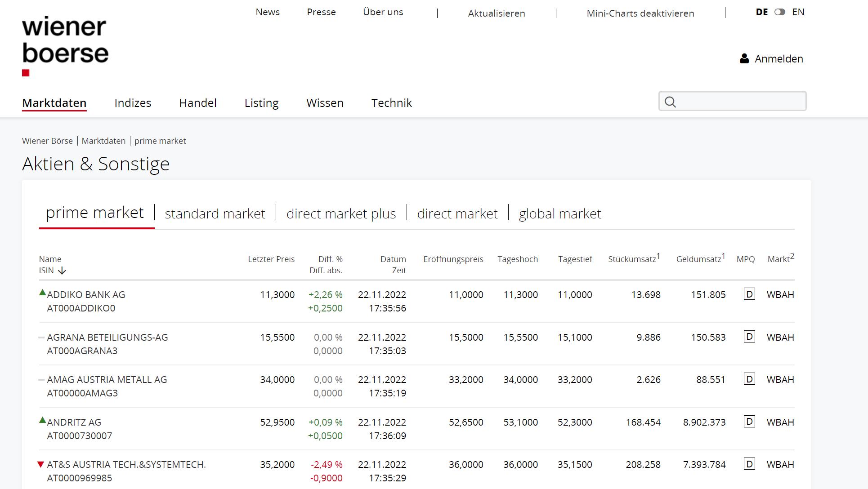Click the MPQ 'D' icon for AMAG AUSTRIA METALL
This screenshot has width=868, height=489.
click(x=749, y=379)
